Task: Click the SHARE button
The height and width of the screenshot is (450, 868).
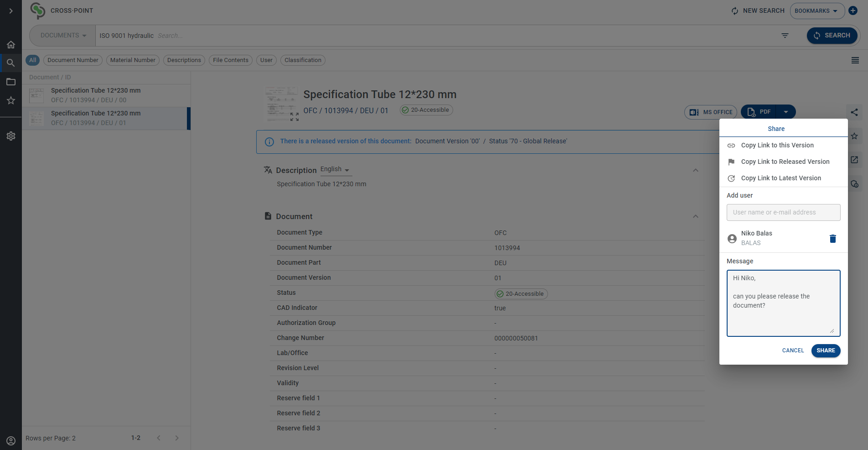Action: (x=826, y=351)
